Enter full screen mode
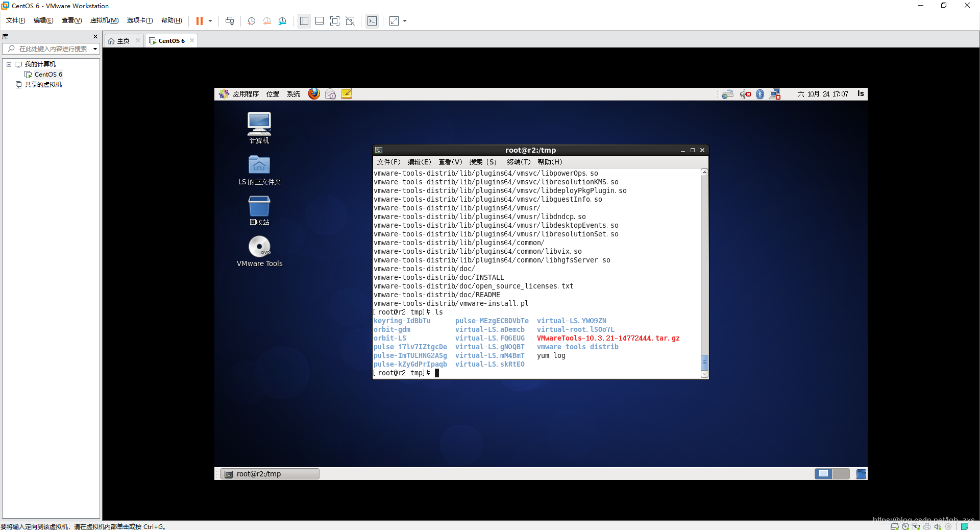980x530 pixels. pyautogui.click(x=335, y=21)
